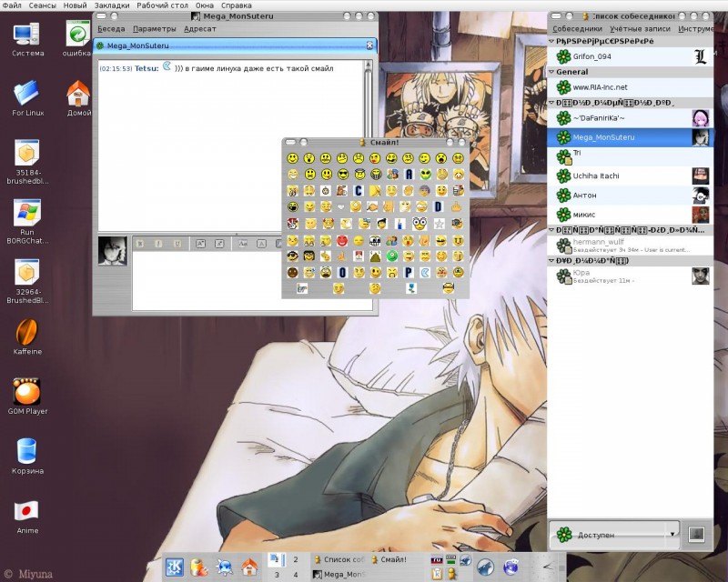Viewport: 728px width, 582px height.
Task: Toggle italic formatting in chat toolbar
Action: (158, 243)
